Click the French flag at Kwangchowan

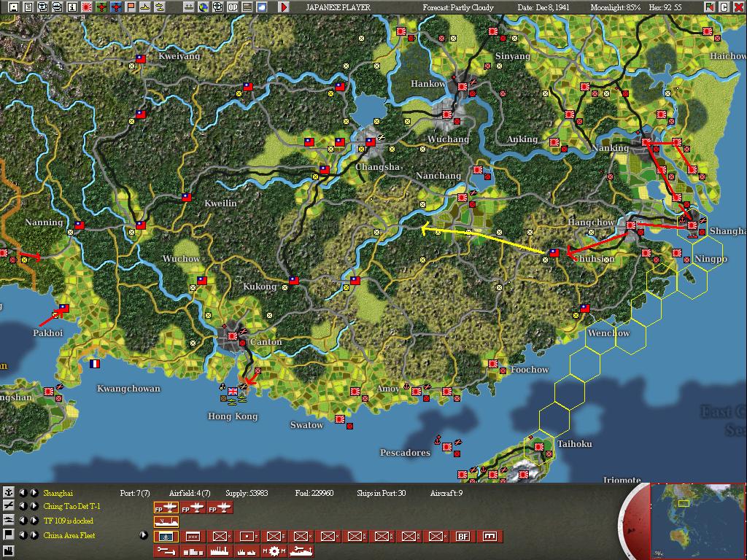[x=95, y=364]
